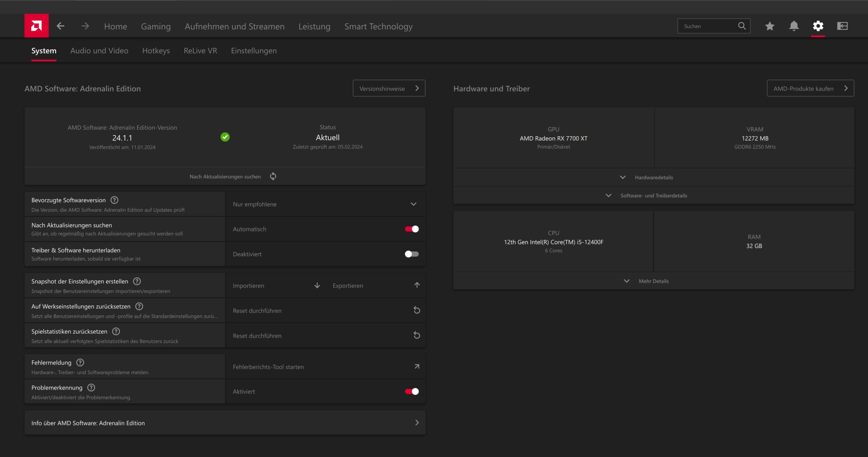The image size is (868, 457).
Task: Click version number 24.1.1
Action: (x=122, y=138)
